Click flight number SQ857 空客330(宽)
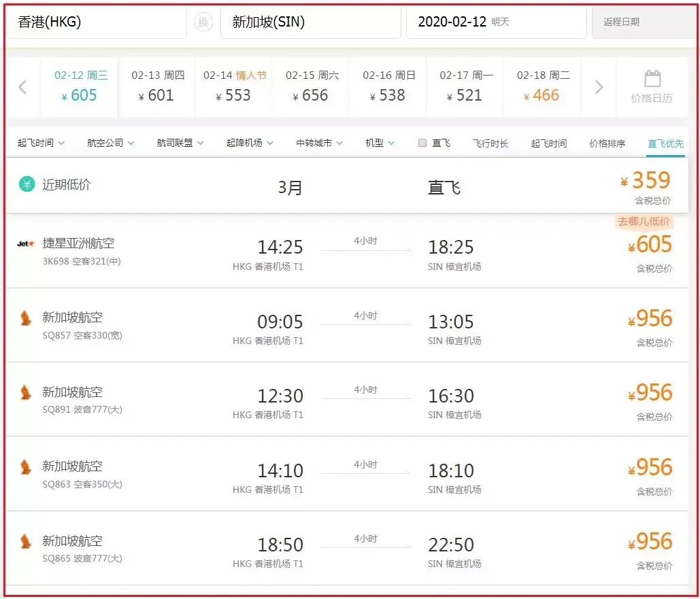Image resolution: width=700 pixels, height=599 pixels. [82, 335]
